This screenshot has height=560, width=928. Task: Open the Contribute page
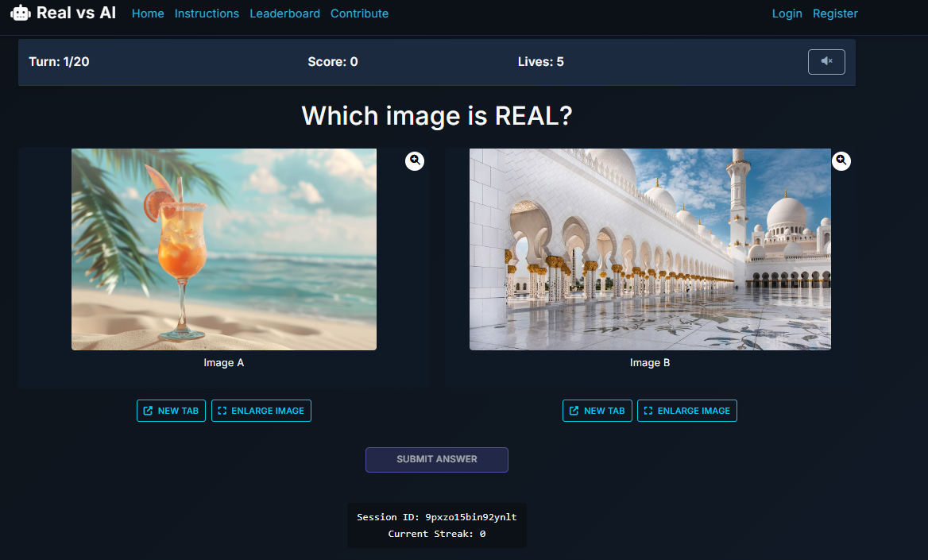pos(359,14)
